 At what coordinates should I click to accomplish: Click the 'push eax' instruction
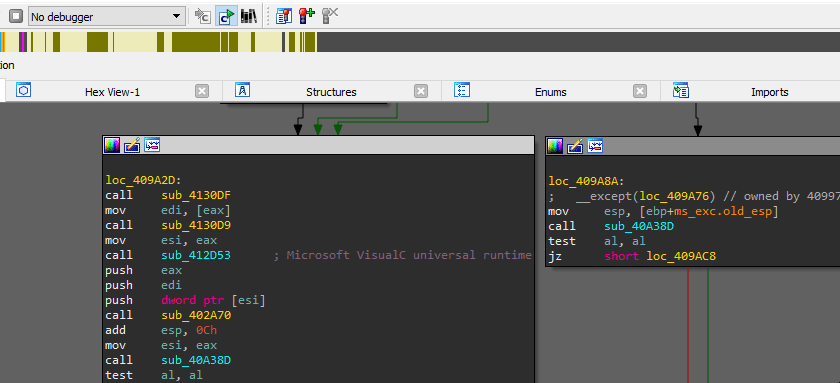click(144, 270)
